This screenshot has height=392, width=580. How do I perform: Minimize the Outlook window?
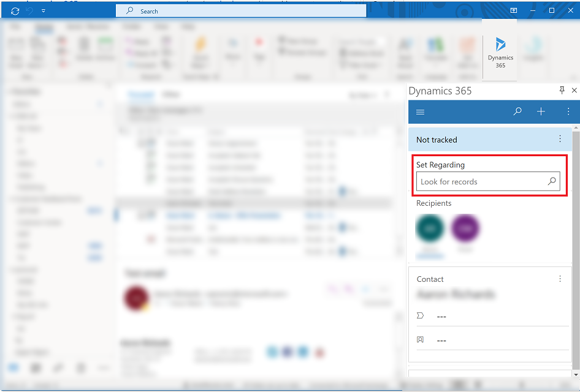coord(533,10)
